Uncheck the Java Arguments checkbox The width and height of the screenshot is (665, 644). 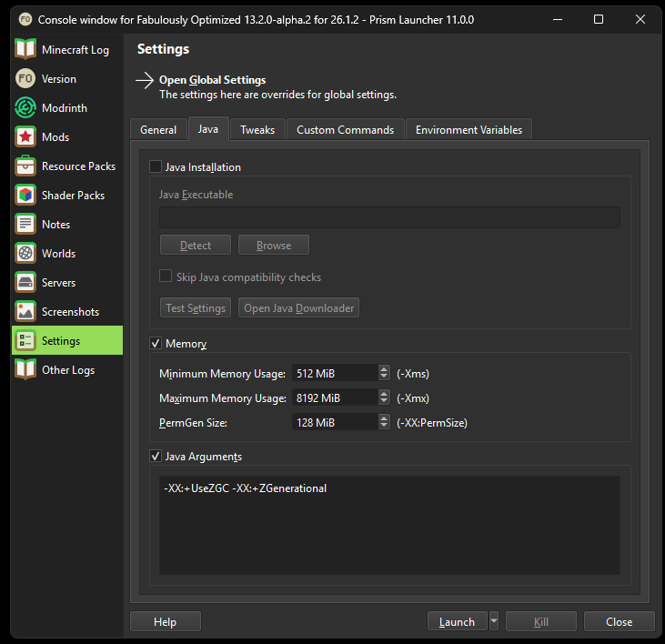156,457
